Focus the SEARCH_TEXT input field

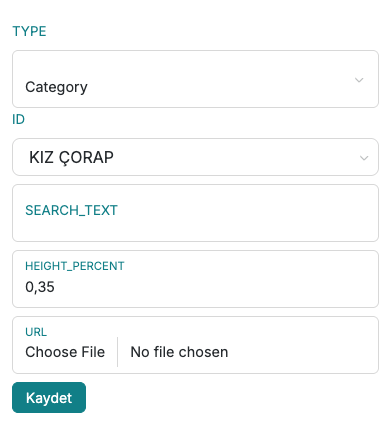click(195, 213)
